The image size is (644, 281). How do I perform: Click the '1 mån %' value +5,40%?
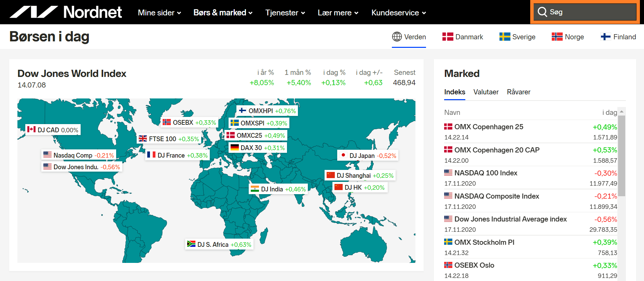pyautogui.click(x=299, y=83)
